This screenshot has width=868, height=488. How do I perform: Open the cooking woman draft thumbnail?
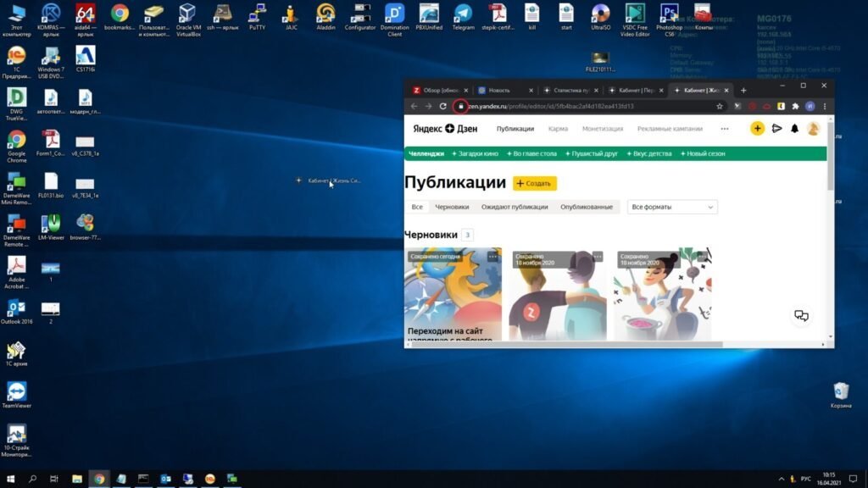point(663,294)
